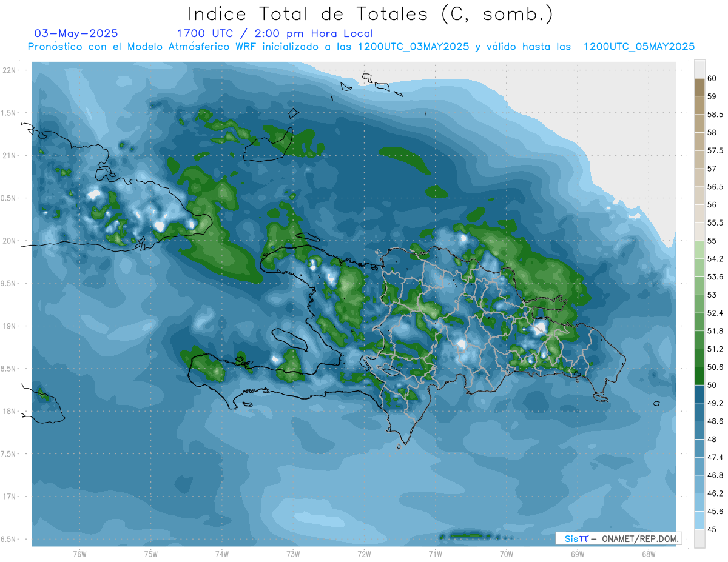Click the '18N' latitude label
728x562 pixels.
coord(10,412)
